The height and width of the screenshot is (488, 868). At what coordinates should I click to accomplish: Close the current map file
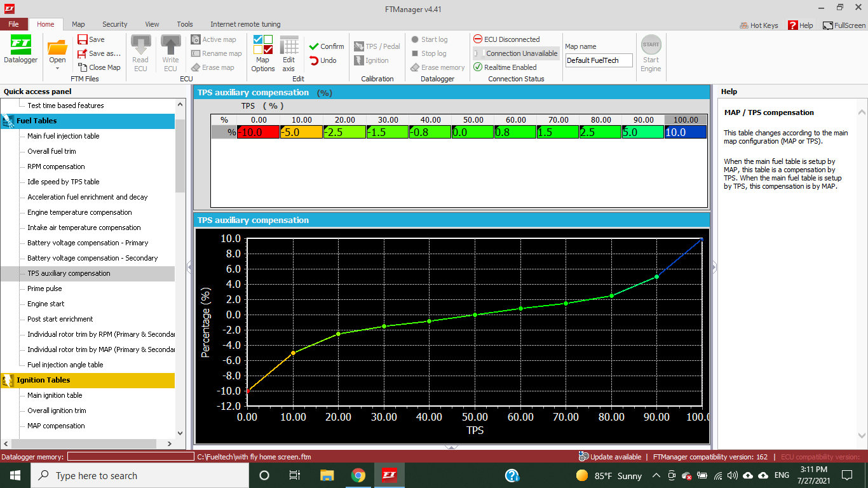tap(99, 67)
